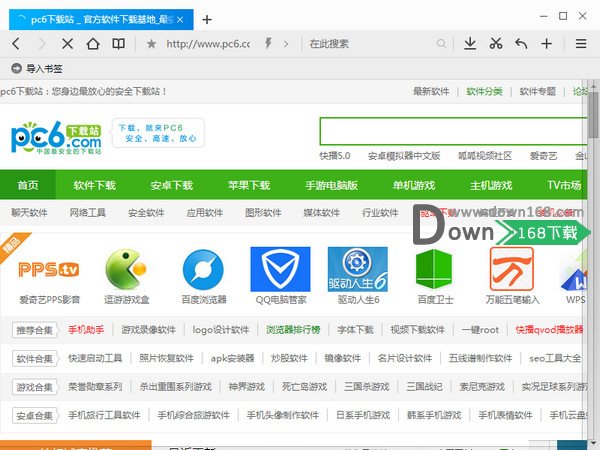
Task: Open 最新软件 top link
Action: click(431, 91)
